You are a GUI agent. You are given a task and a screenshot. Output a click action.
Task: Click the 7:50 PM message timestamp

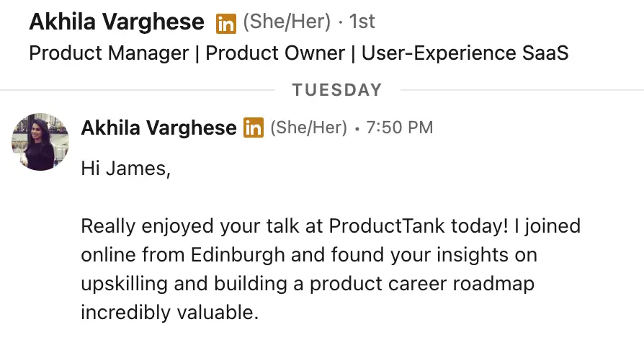click(x=400, y=128)
